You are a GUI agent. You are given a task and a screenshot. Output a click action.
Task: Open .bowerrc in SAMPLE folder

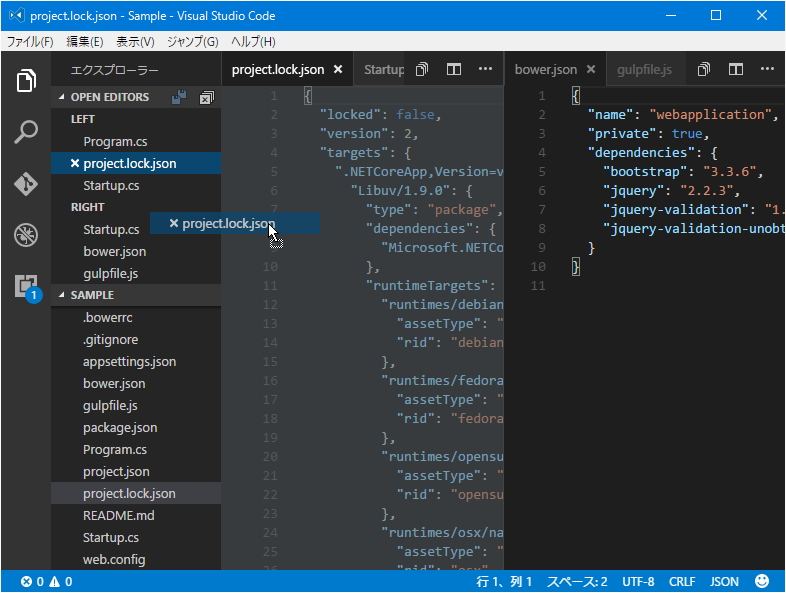point(136,317)
